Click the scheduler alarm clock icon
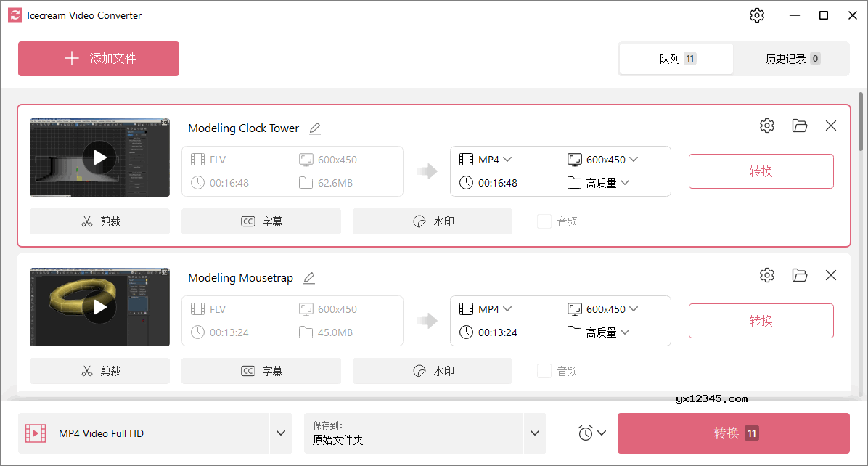 (586, 433)
